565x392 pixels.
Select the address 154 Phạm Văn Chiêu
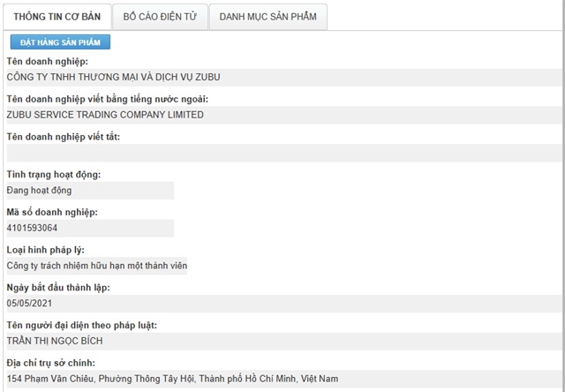172,379
